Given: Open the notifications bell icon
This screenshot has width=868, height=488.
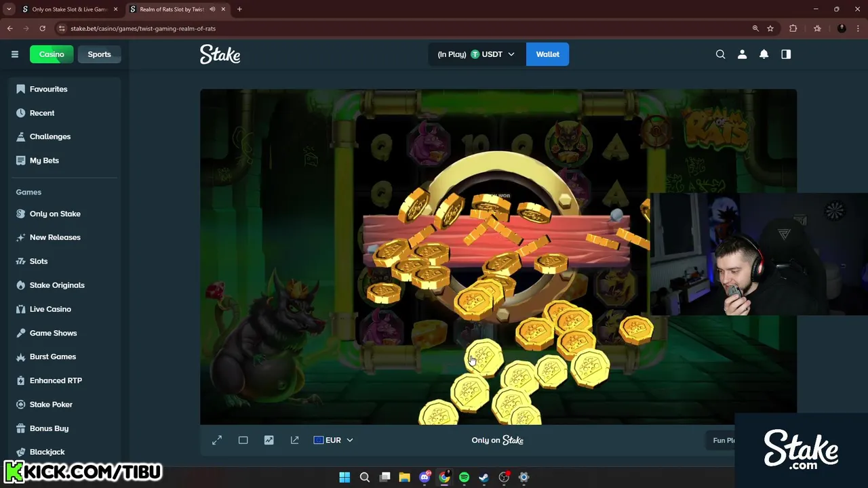Looking at the screenshot, I should click(x=764, y=54).
